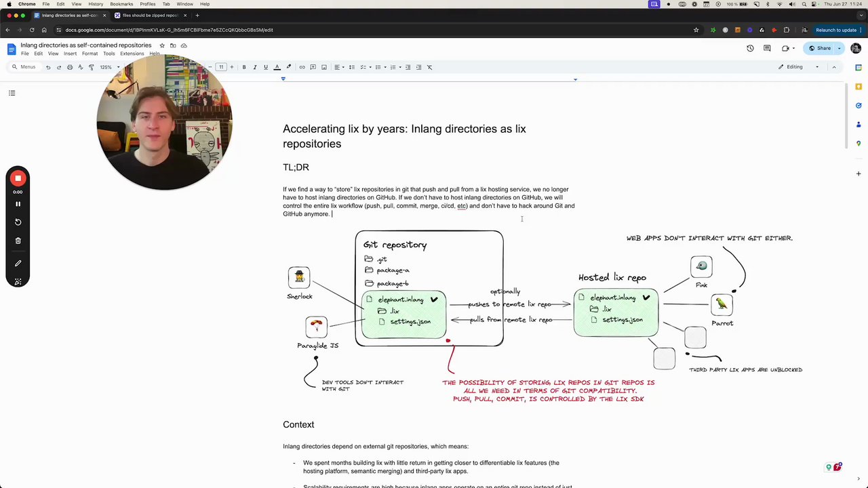Search the Menus box
Viewport: 868px width, 488px height.
coord(24,67)
